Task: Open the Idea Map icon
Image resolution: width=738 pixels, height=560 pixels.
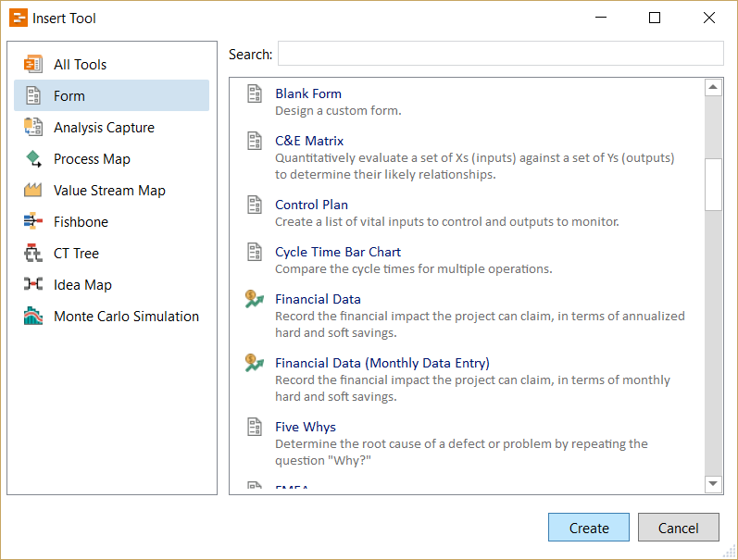Action: pyautogui.click(x=33, y=284)
